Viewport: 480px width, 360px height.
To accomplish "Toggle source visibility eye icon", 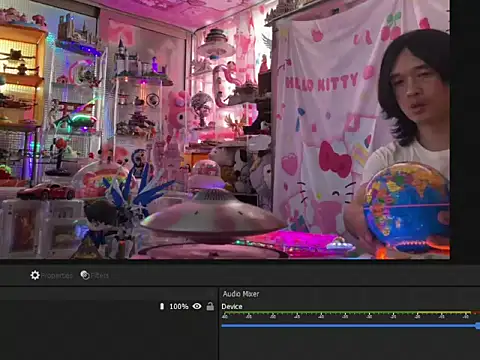I will tap(197, 306).
